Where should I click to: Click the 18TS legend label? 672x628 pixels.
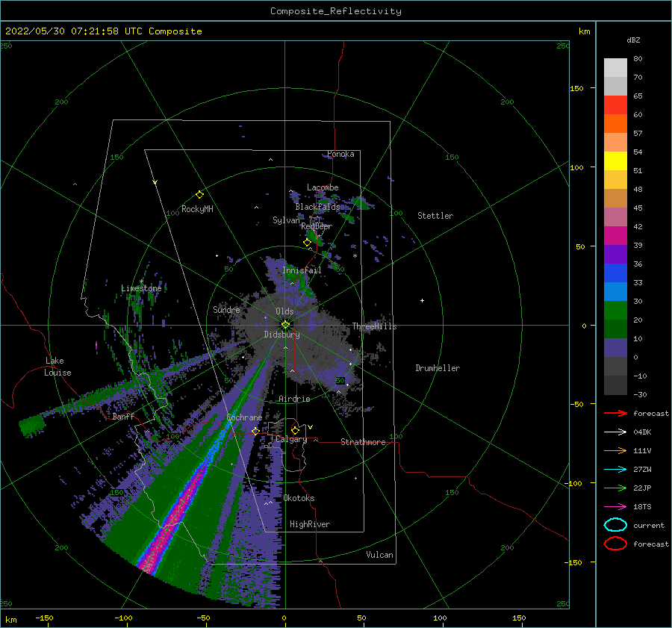[x=642, y=507]
